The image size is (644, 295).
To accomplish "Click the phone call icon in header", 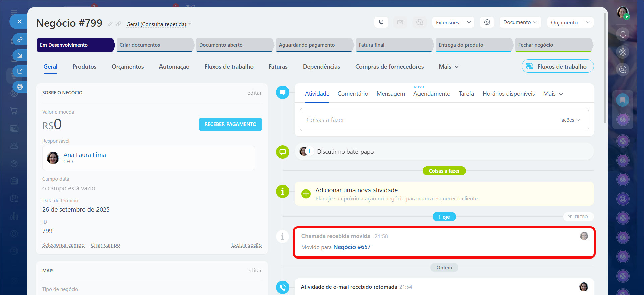I will [381, 22].
